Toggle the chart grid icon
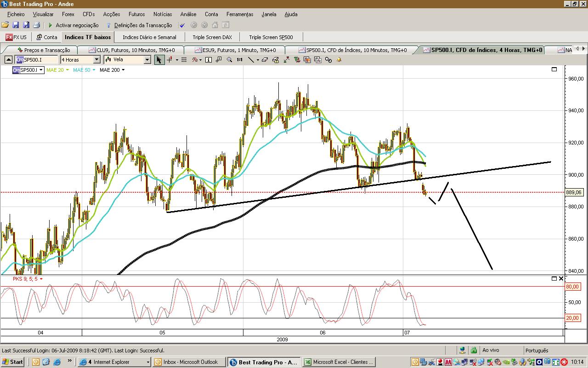The height and width of the screenshot is (368, 588). [x=184, y=60]
